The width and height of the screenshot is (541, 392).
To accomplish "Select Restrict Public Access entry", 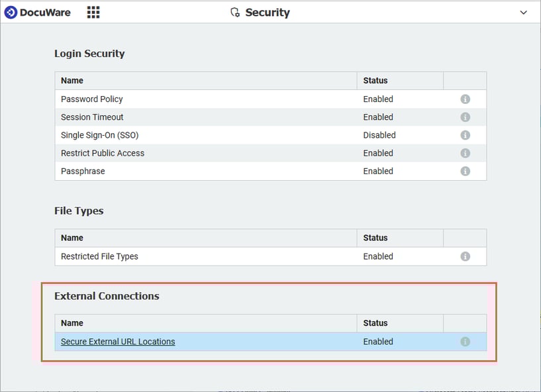I will (103, 153).
